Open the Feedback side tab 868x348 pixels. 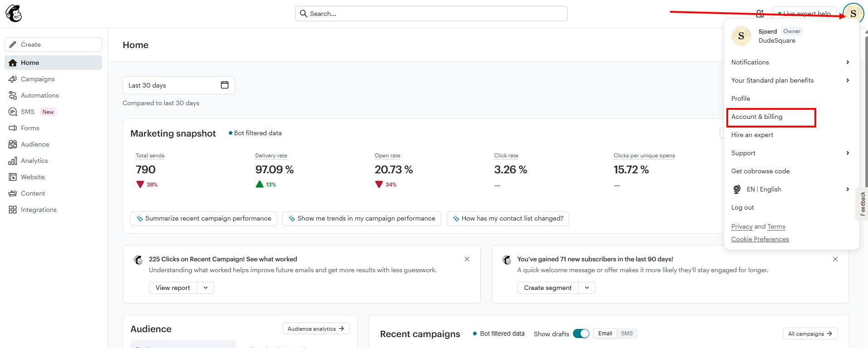862,204
